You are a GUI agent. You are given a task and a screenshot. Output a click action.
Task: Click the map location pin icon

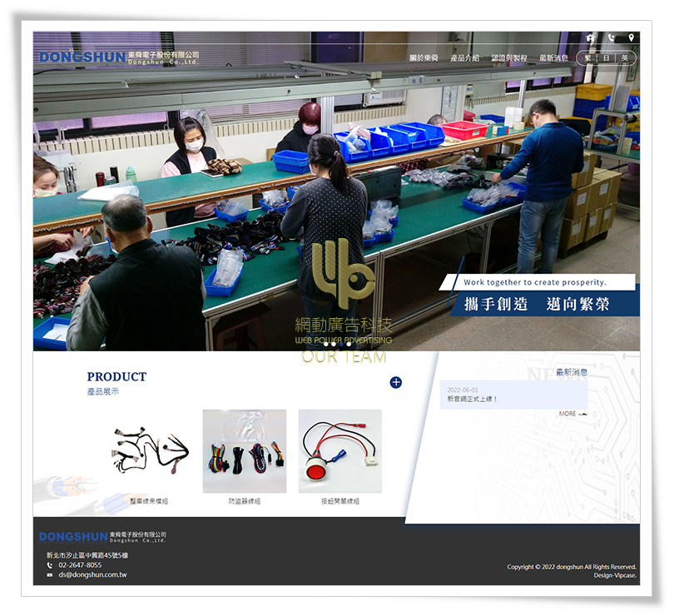(x=631, y=37)
